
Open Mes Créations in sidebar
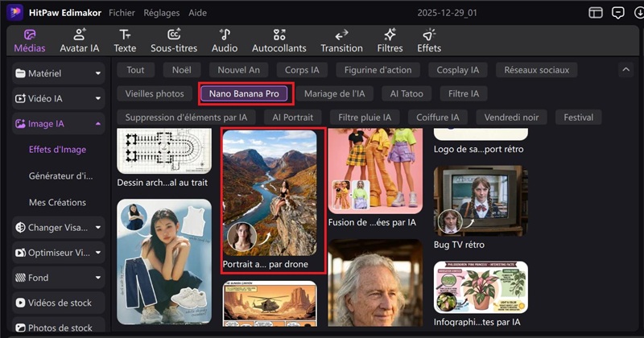tap(57, 202)
